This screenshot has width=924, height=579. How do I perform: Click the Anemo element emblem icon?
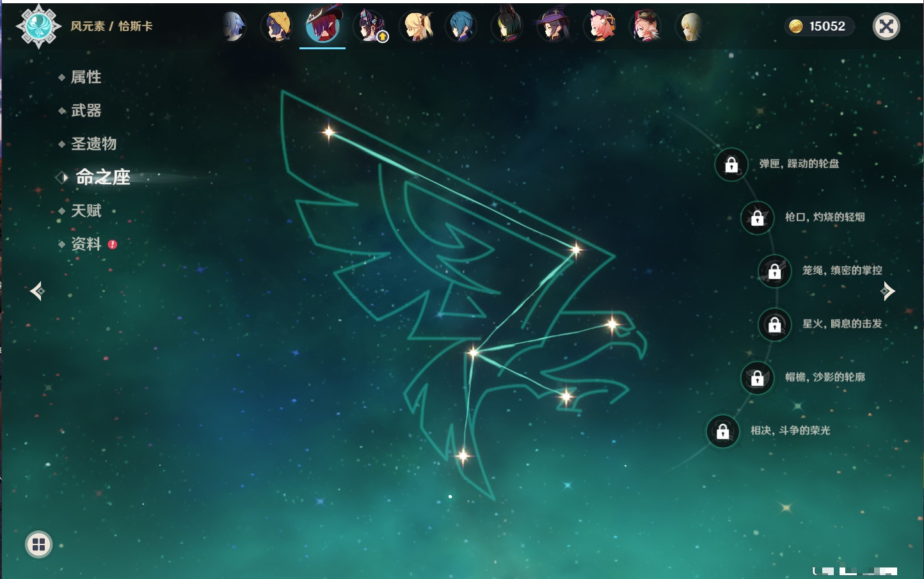coord(38,26)
